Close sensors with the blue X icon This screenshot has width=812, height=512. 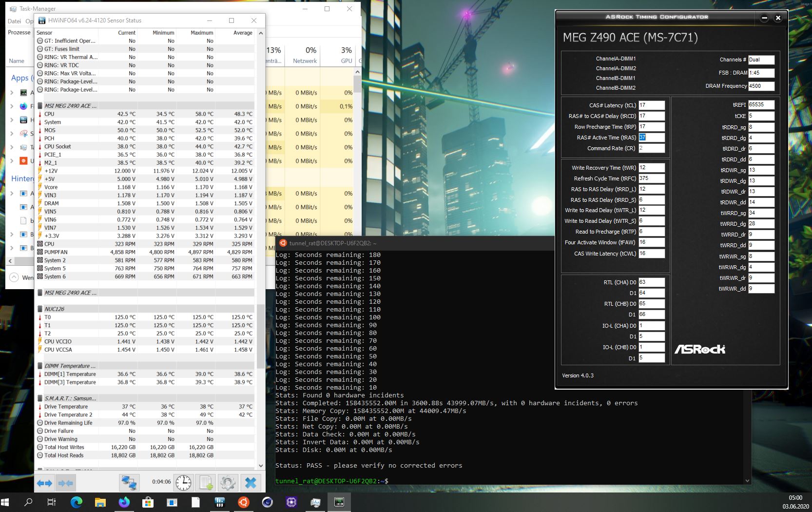(x=251, y=483)
